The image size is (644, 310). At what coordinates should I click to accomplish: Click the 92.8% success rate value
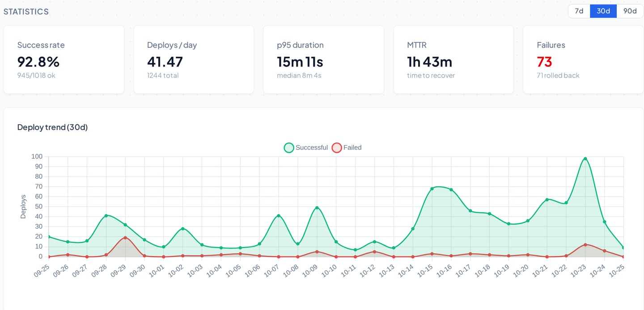click(x=38, y=62)
